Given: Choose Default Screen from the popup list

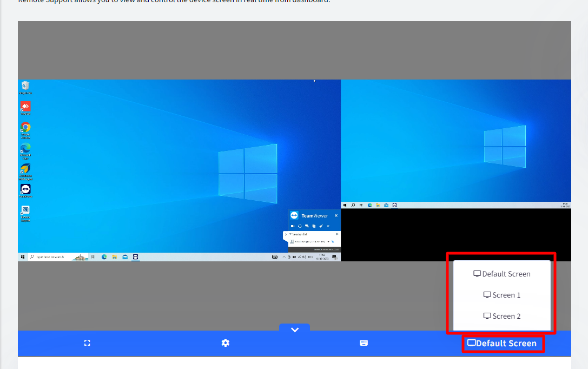Looking at the screenshot, I should (x=502, y=274).
